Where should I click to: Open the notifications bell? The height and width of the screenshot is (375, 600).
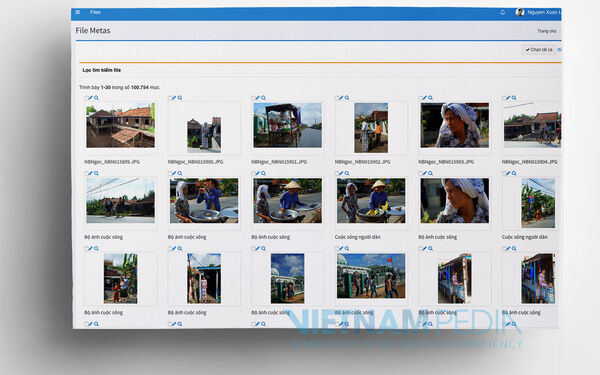[x=502, y=12]
